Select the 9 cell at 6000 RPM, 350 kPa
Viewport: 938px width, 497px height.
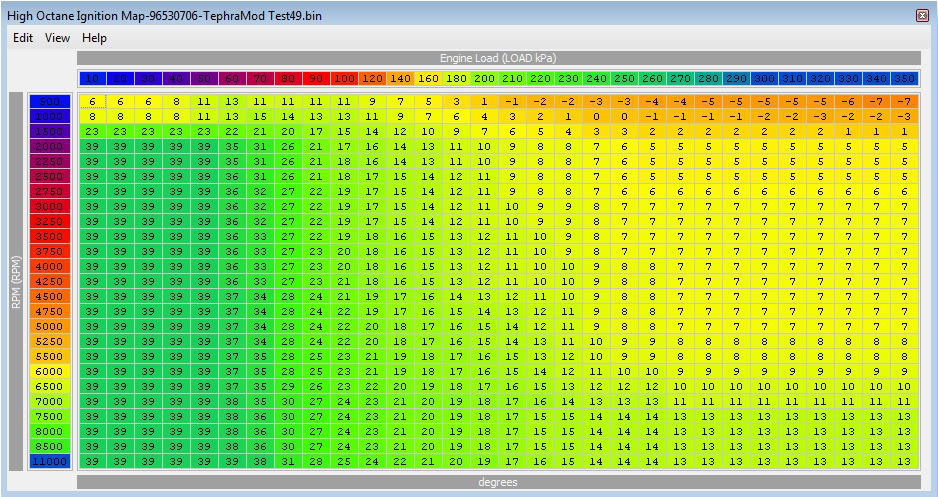click(x=904, y=371)
